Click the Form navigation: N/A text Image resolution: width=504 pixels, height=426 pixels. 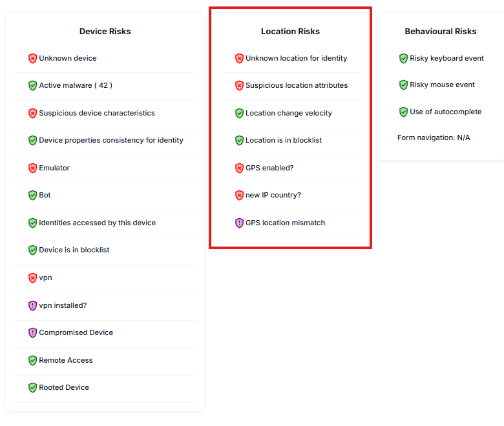[434, 137]
